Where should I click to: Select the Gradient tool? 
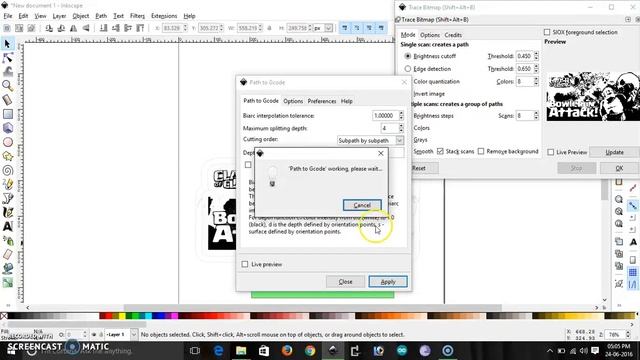click(x=7, y=282)
